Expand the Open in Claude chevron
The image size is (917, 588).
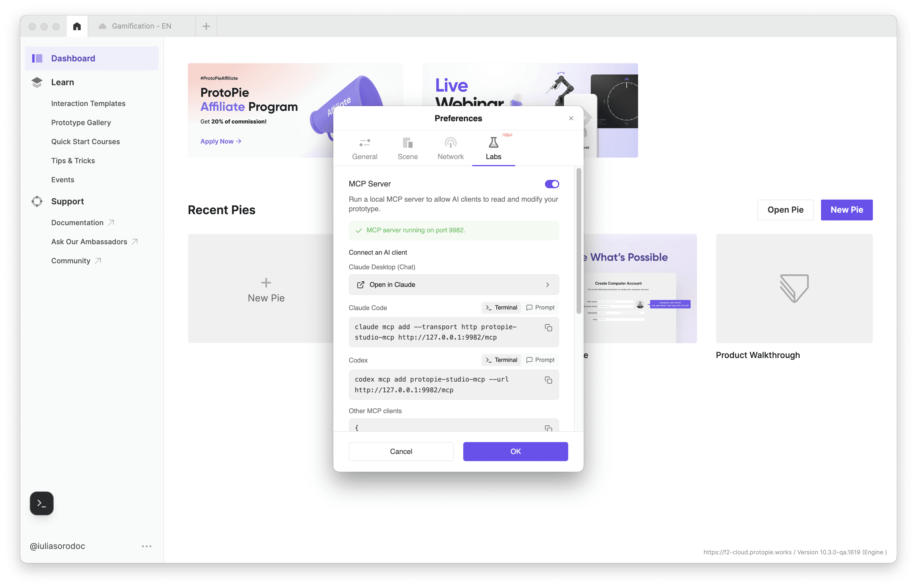coord(548,285)
